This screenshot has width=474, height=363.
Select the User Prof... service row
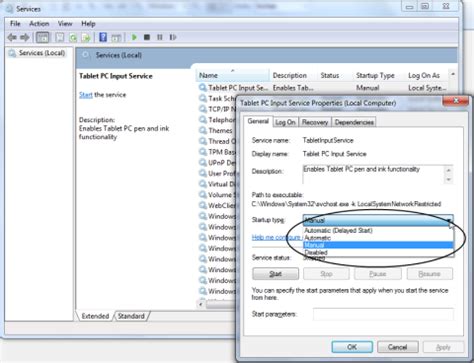click(x=217, y=173)
